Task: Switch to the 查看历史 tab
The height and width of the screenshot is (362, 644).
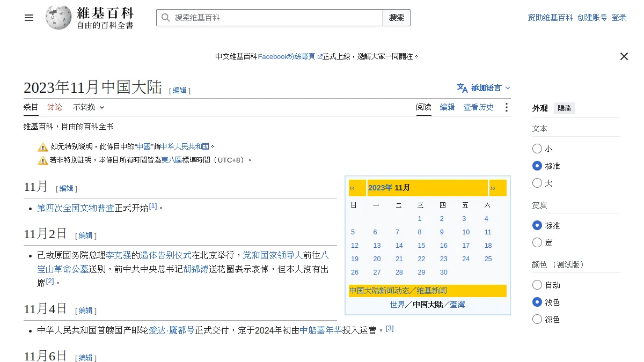Action: click(479, 107)
